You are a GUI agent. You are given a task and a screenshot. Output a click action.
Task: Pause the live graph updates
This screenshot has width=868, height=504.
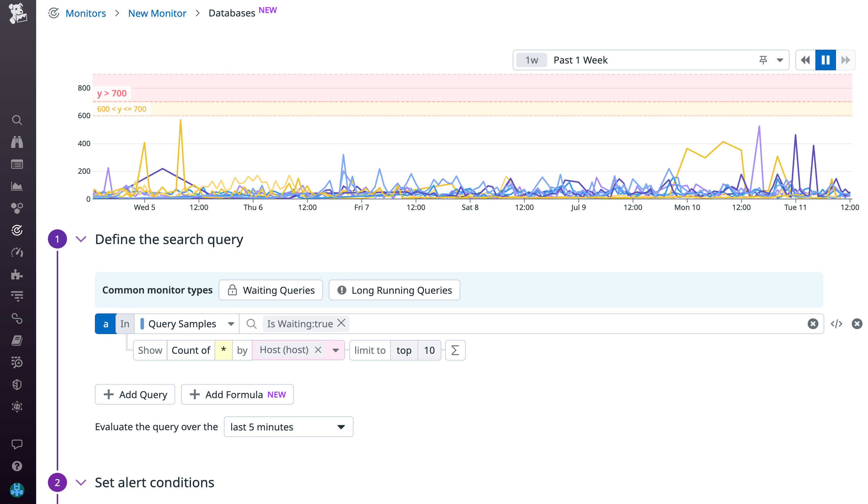pos(825,60)
